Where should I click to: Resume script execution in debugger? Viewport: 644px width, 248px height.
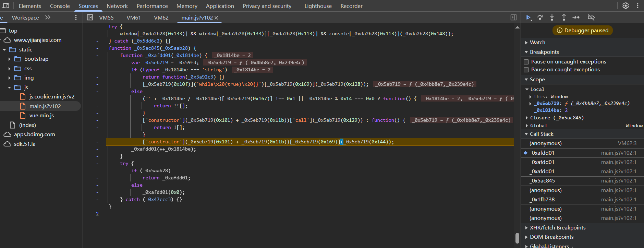[x=528, y=17]
